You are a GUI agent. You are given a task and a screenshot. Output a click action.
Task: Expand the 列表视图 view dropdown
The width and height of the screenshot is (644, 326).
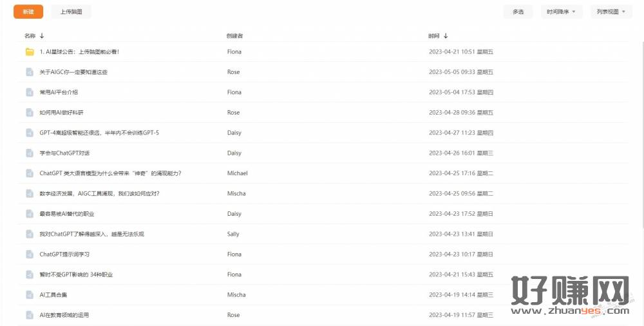(611, 12)
